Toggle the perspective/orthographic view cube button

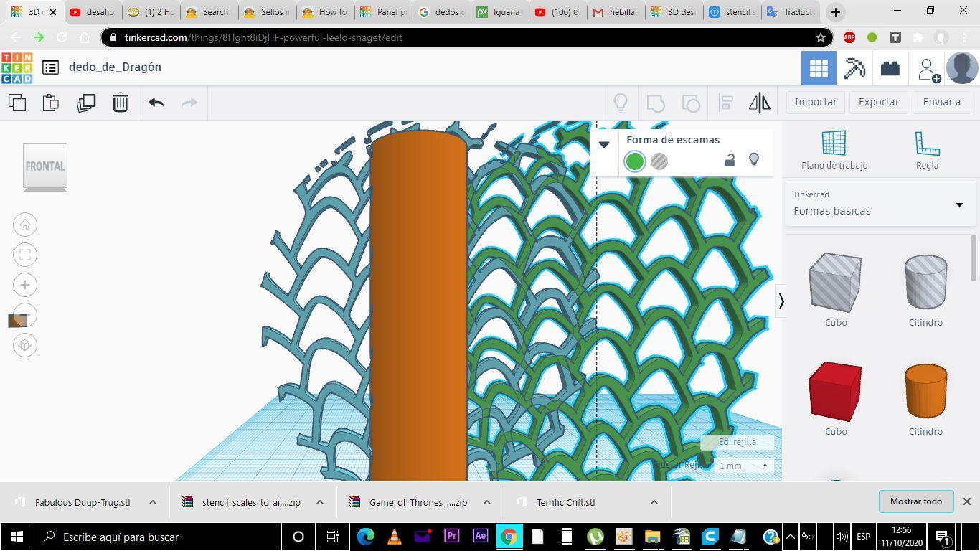(25, 345)
